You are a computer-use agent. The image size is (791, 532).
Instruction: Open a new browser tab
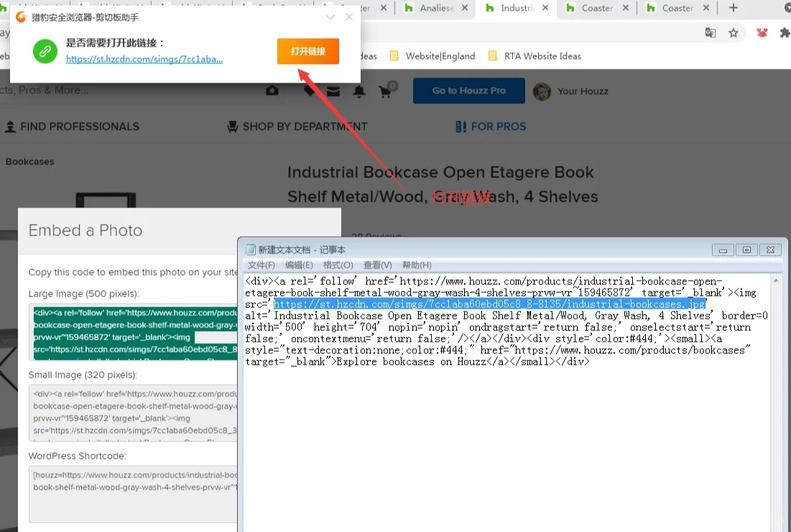pos(734,8)
